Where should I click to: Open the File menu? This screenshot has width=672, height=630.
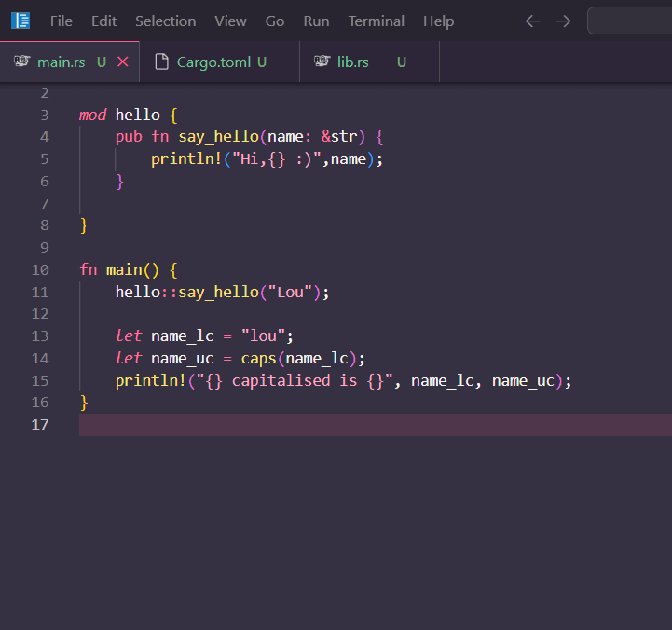[61, 21]
